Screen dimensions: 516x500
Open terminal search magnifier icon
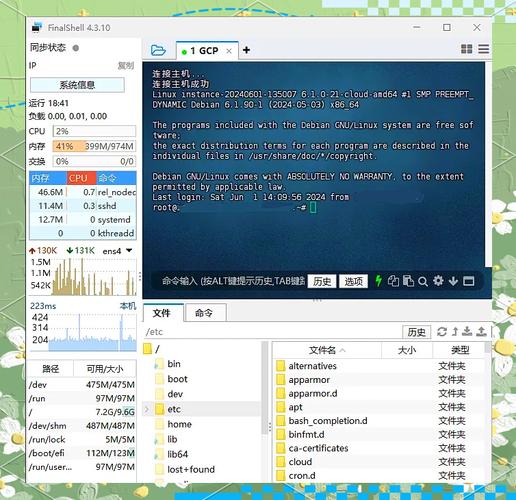423,282
